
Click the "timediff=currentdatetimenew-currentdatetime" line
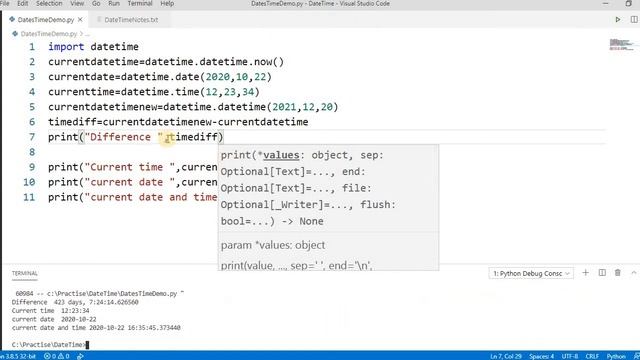[178, 122]
